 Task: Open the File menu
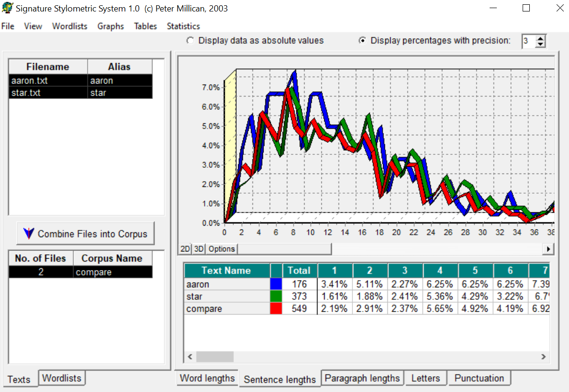click(8, 26)
